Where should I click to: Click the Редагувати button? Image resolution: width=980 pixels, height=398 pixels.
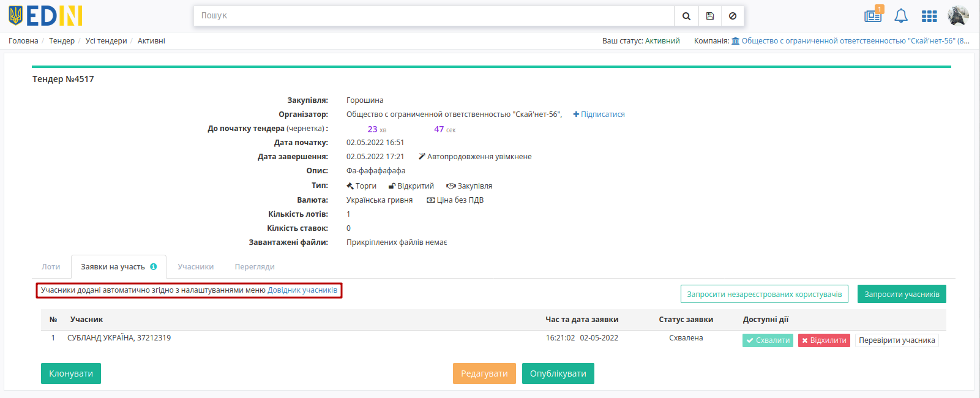[x=484, y=374]
